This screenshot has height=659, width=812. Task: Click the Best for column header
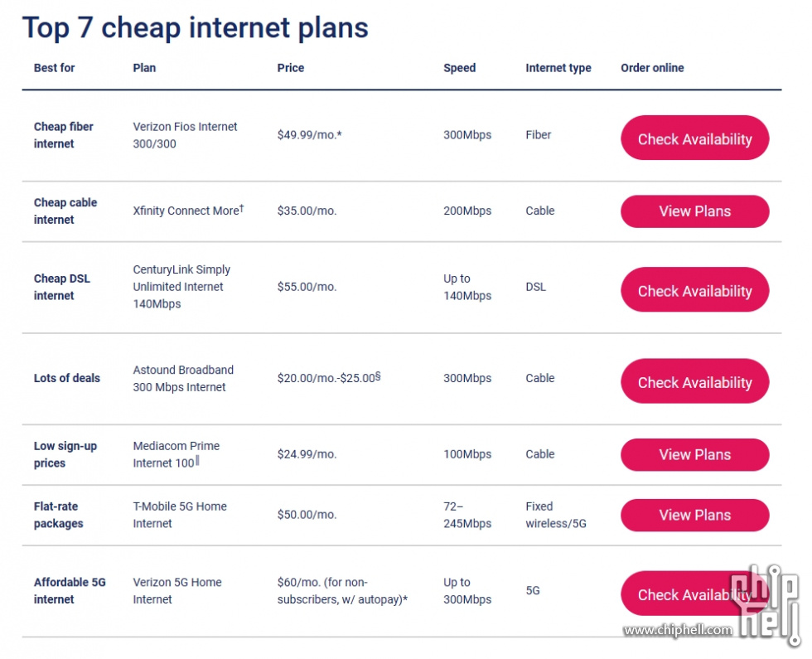click(x=55, y=68)
